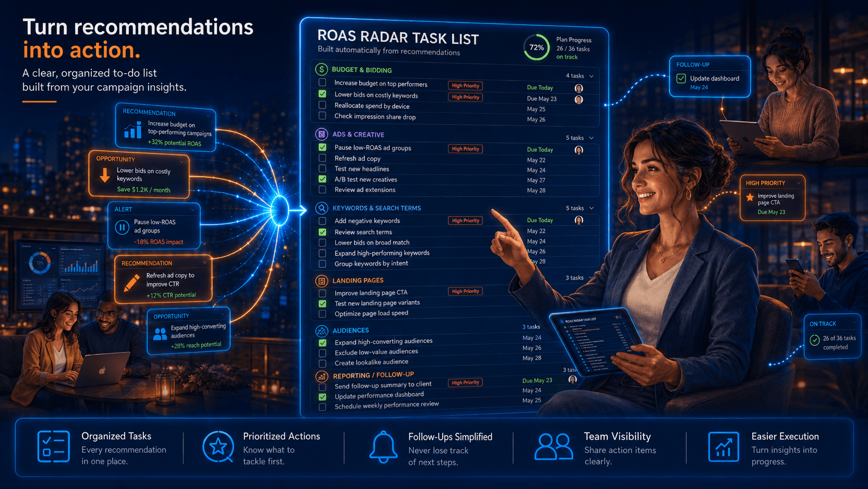The width and height of the screenshot is (868, 489).
Task: Open dropdown on Increase budget Recommendation card
Action: pyautogui.click(x=208, y=115)
